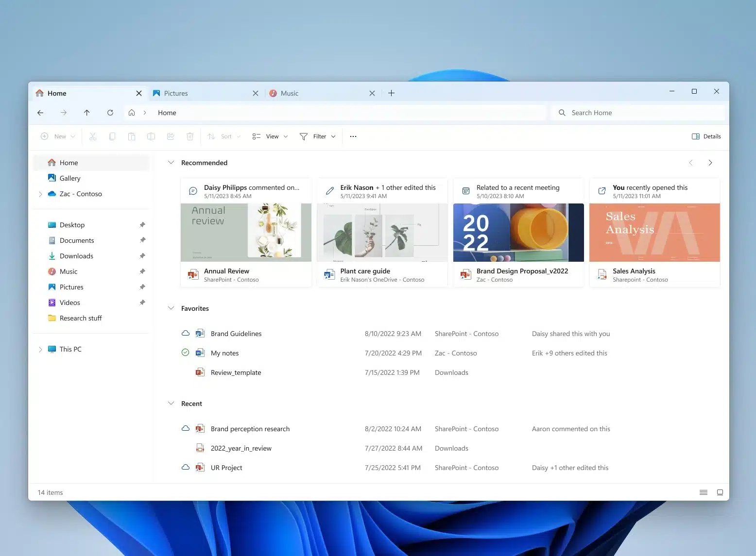Select the Cut icon on the toolbar

coord(93,136)
